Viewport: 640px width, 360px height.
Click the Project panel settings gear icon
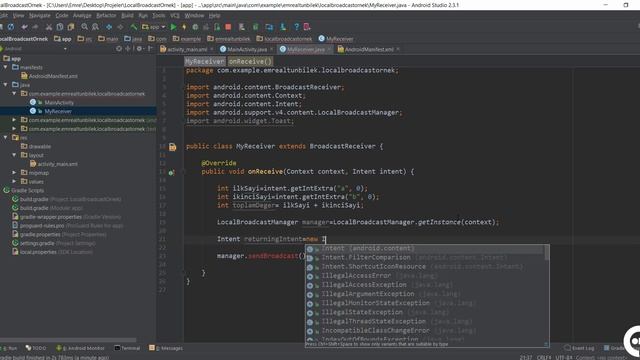[139, 49]
